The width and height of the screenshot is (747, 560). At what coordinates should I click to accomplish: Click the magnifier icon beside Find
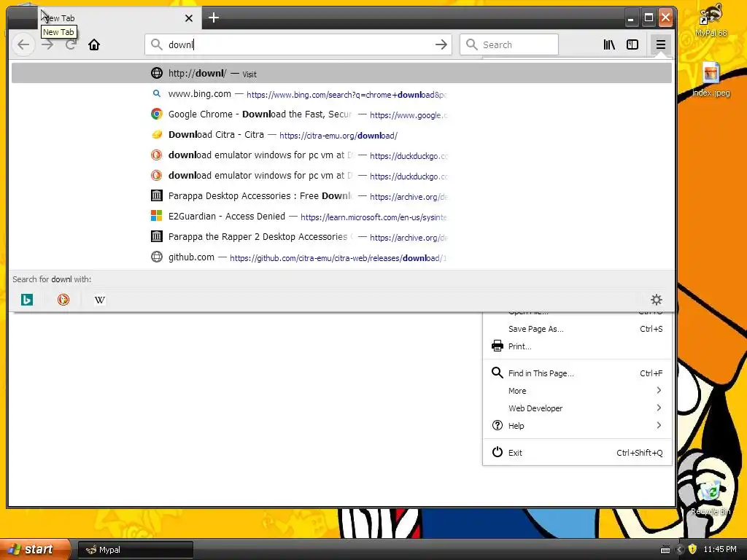point(498,373)
